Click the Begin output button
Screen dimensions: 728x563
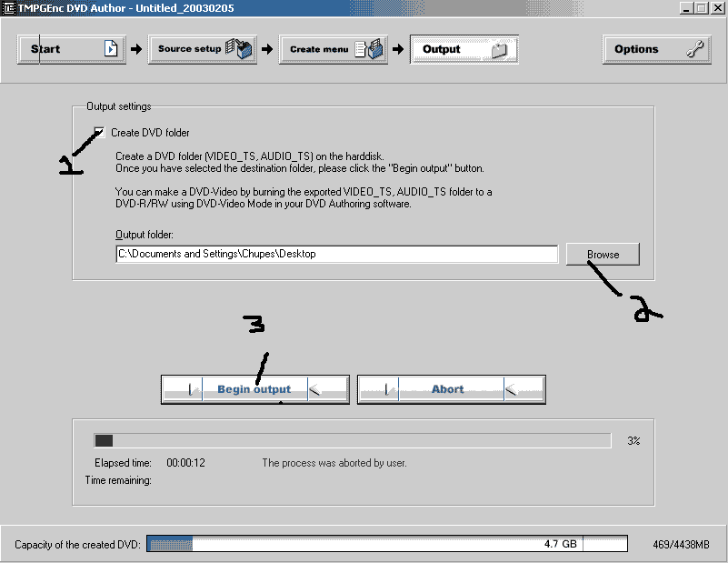tap(254, 389)
